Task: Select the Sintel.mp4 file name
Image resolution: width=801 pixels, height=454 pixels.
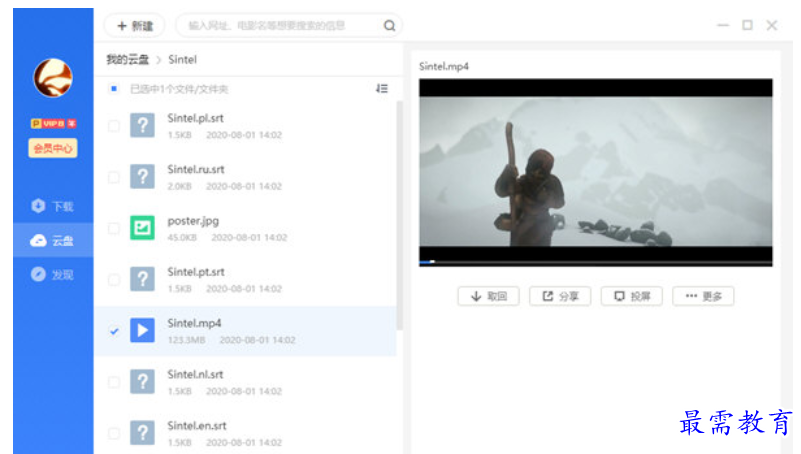Action: click(195, 323)
